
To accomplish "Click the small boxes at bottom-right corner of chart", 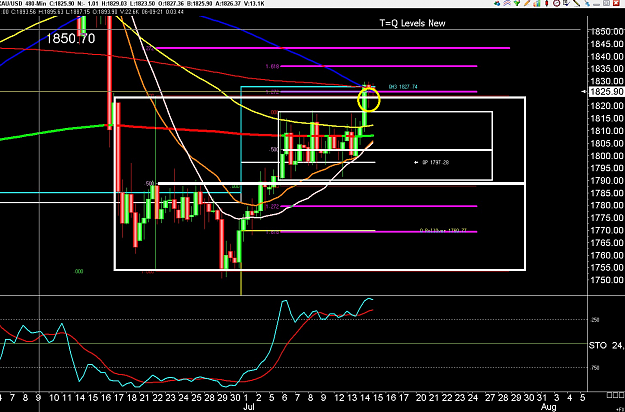I will tap(615, 395).
